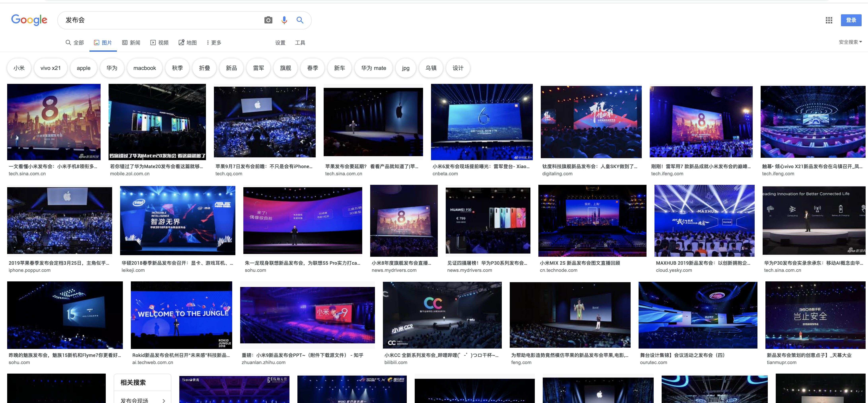Expand the 安全搜索 SafeSearch dropdown
Image resolution: width=868 pixels, height=403 pixels.
click(x=850, y=42)
